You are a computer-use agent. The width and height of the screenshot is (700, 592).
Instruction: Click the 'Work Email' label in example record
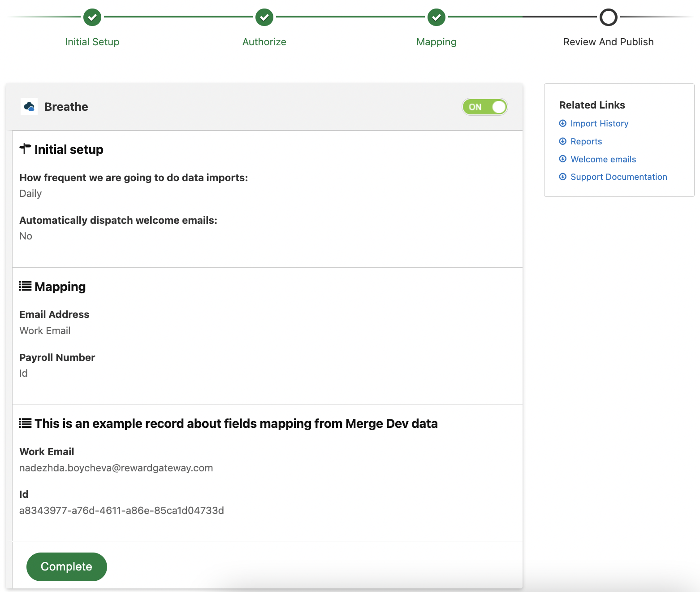[x=47, y=452]
